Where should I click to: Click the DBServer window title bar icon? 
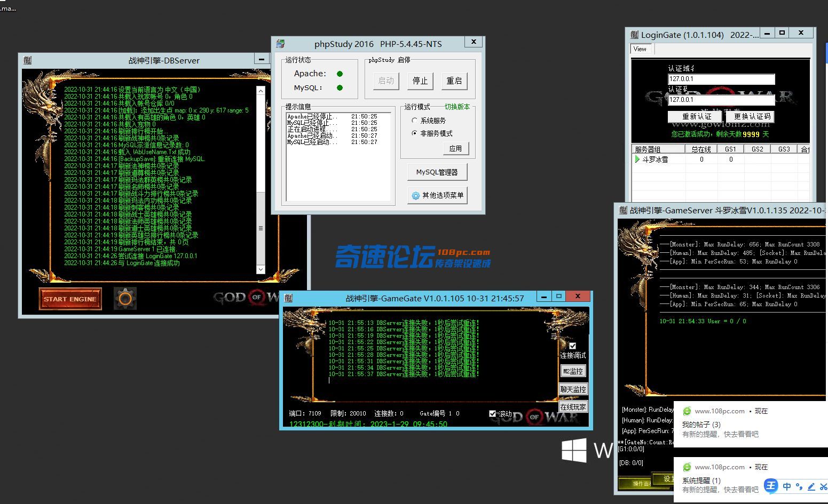pyautogui.click(x=28, y=60)
